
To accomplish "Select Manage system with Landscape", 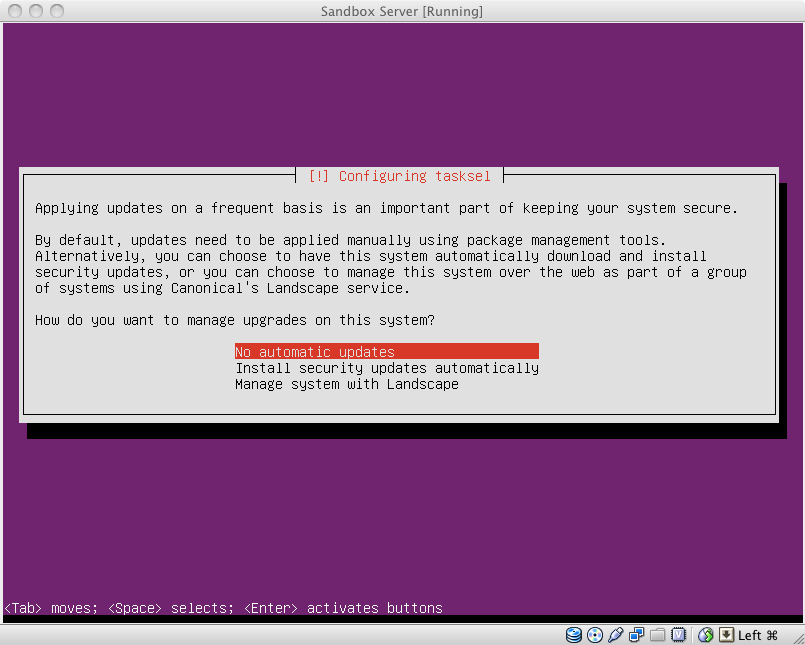I will (347, 384).
